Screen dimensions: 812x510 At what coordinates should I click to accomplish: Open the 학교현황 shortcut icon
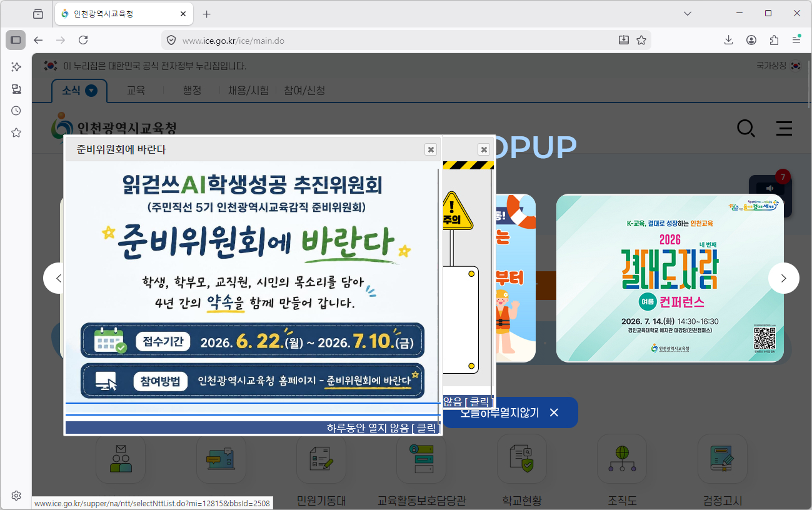point(521,459)
